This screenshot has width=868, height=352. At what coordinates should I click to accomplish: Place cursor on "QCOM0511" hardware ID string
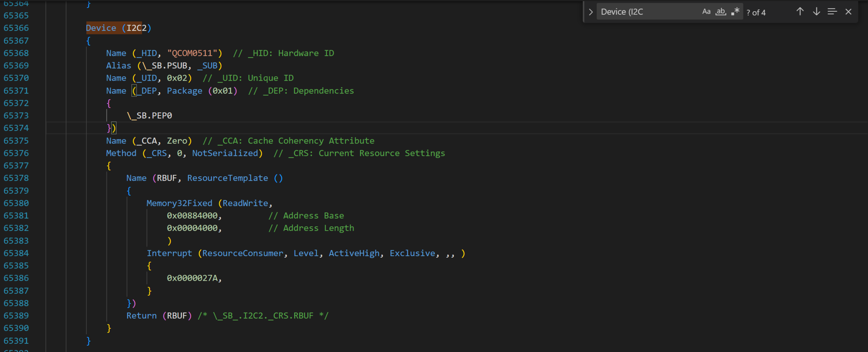[192, 53]
